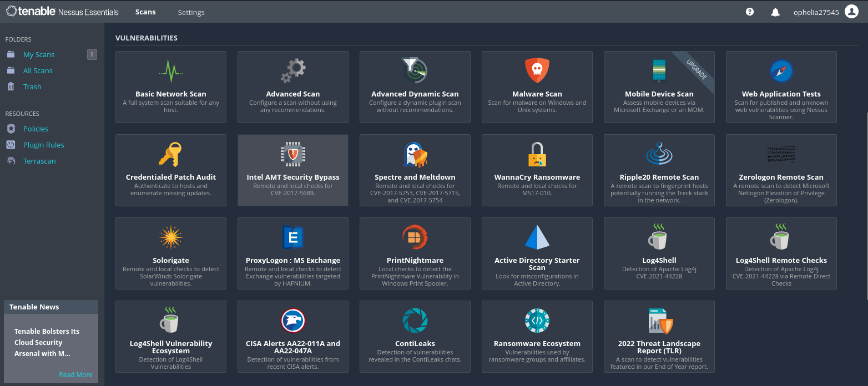The width and height of the screenshot is (868, 386).
Task: Open Plugin Rules resource
Action: [44, 145]
